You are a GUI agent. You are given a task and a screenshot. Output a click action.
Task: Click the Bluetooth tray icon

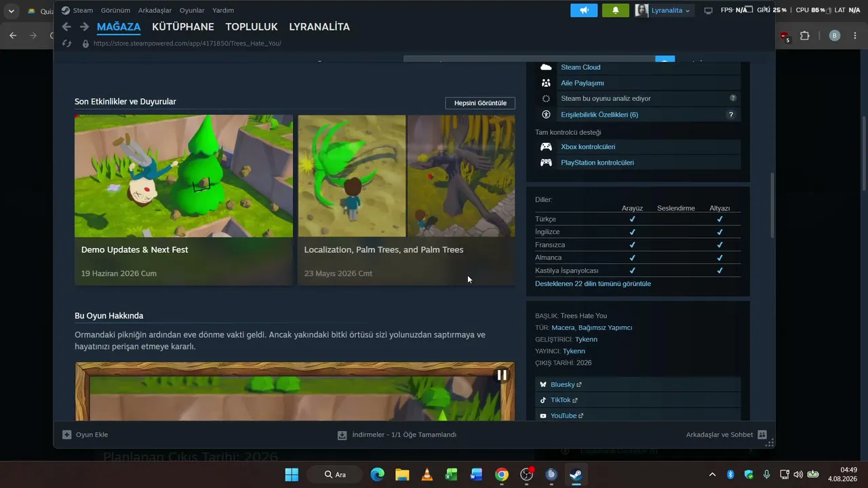(x=730, y=474)
